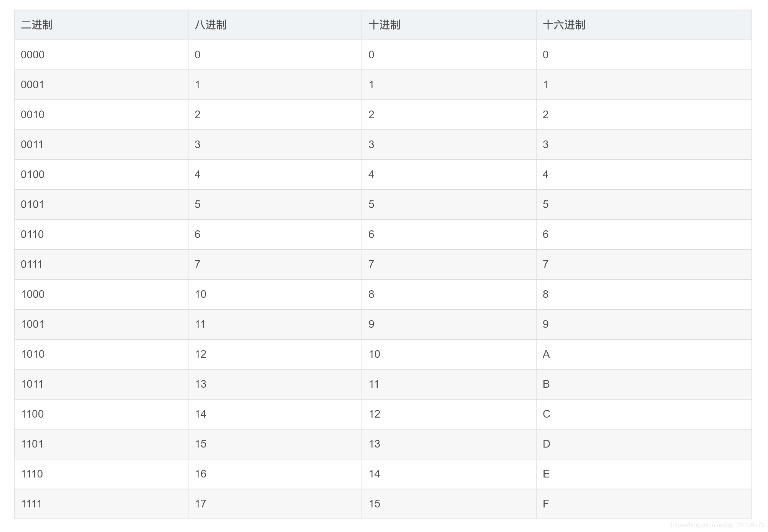Click decimal value 15 in last row

click(x=374, y=504)
